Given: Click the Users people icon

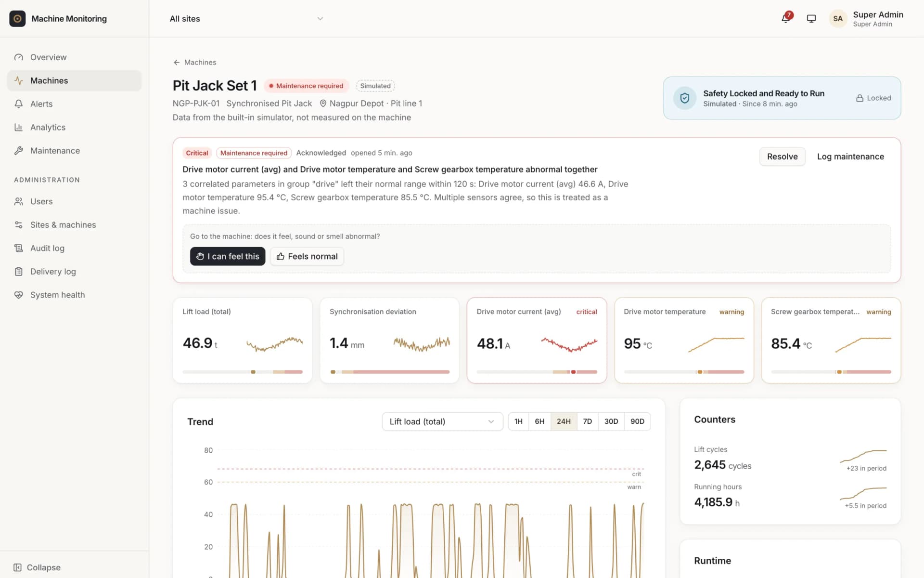Looking at the screenshot, I should coord(19,201).
